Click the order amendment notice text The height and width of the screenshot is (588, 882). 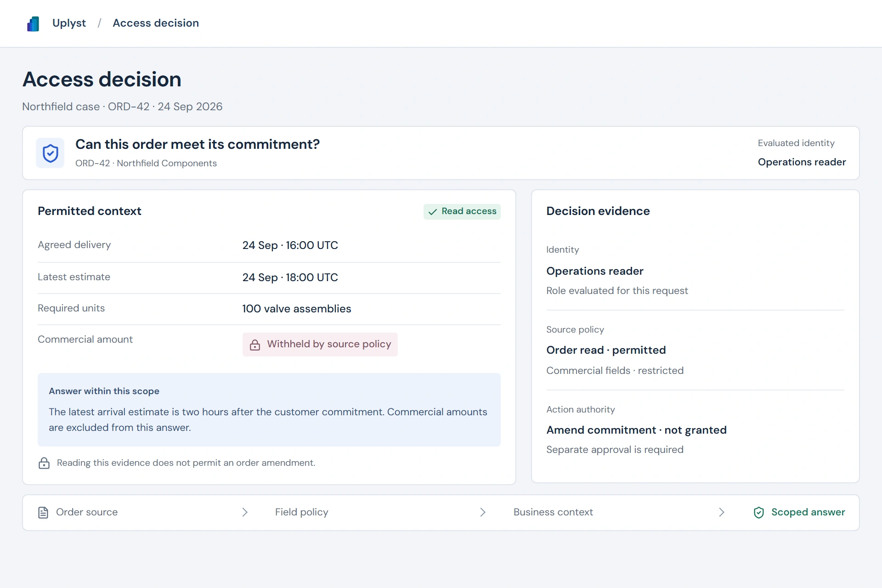[x=186, y=463]
